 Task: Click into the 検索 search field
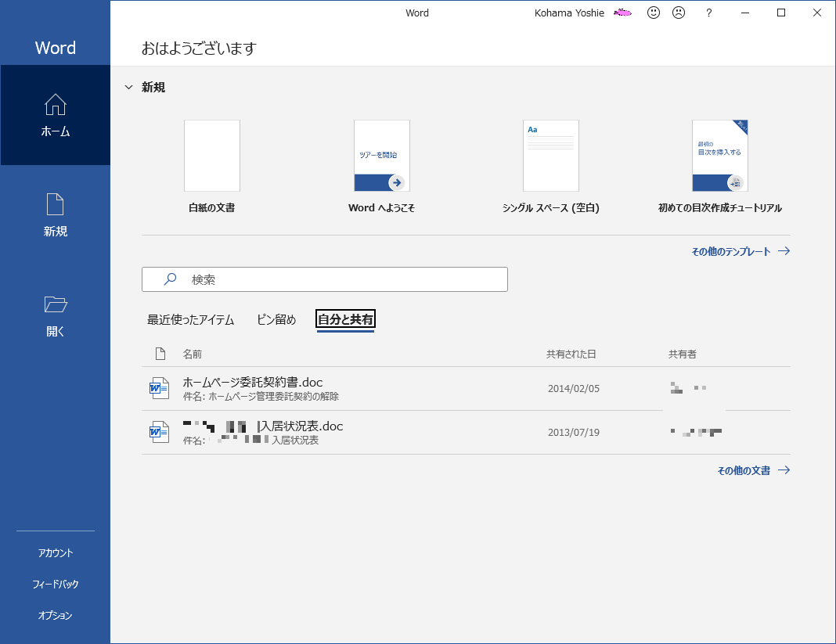pos(325,279)
